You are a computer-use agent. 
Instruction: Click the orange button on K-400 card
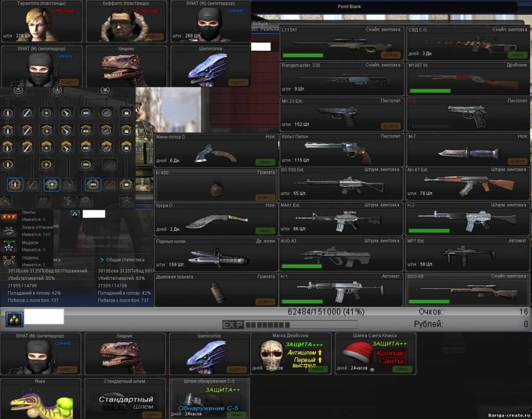coord(265,197)
